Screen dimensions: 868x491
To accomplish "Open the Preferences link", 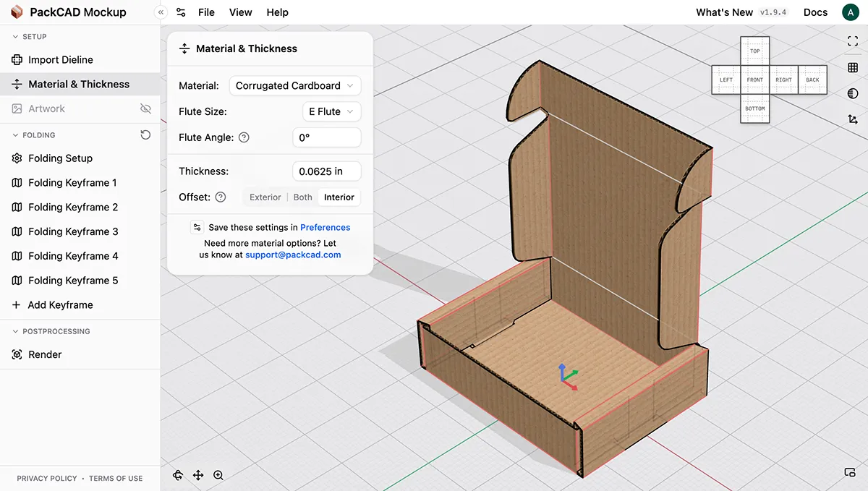I will point(325,227).
